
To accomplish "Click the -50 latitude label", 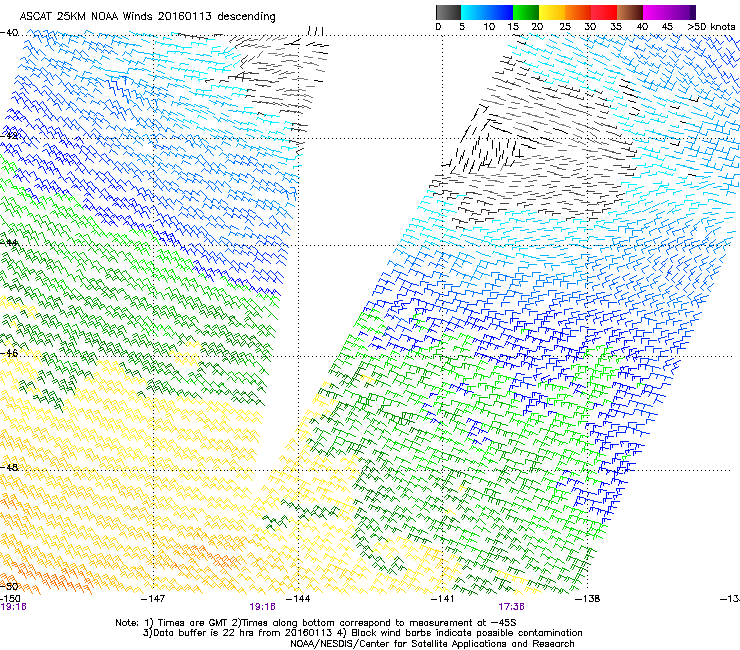I will [9, 586].
